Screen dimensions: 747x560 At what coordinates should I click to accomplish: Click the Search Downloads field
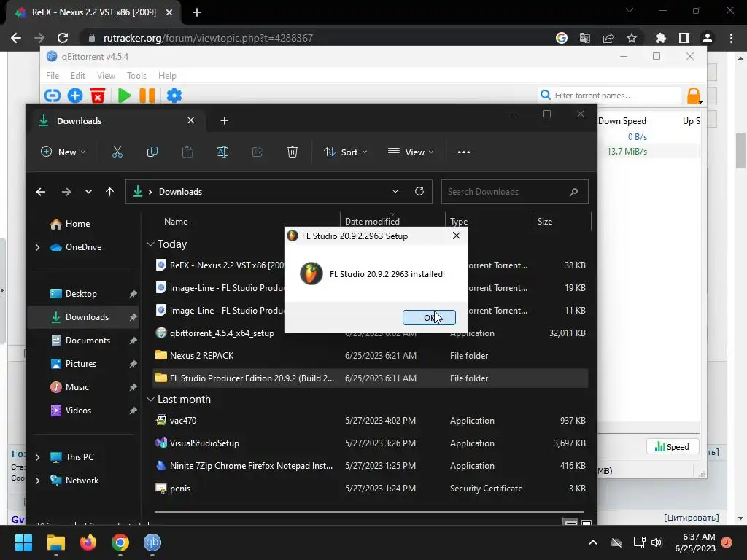(x=514, y=192)
